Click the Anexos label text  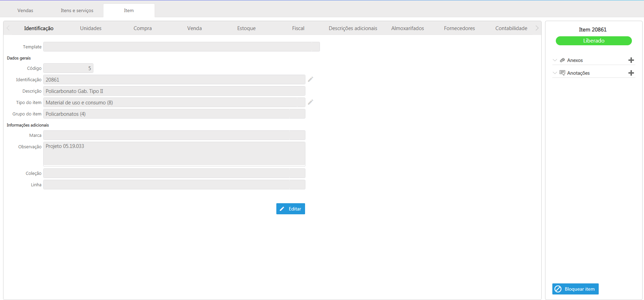[x=575, y=60]
